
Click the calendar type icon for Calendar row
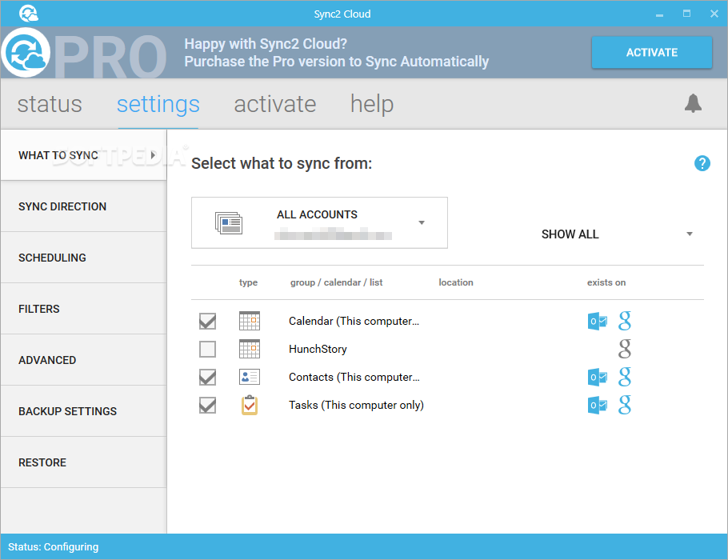[x=250, y=321]
